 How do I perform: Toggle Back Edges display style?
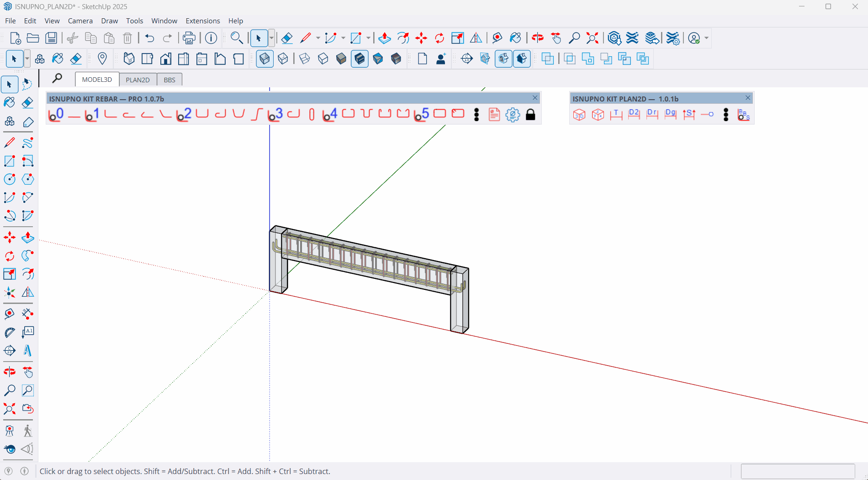pos(283,59)
